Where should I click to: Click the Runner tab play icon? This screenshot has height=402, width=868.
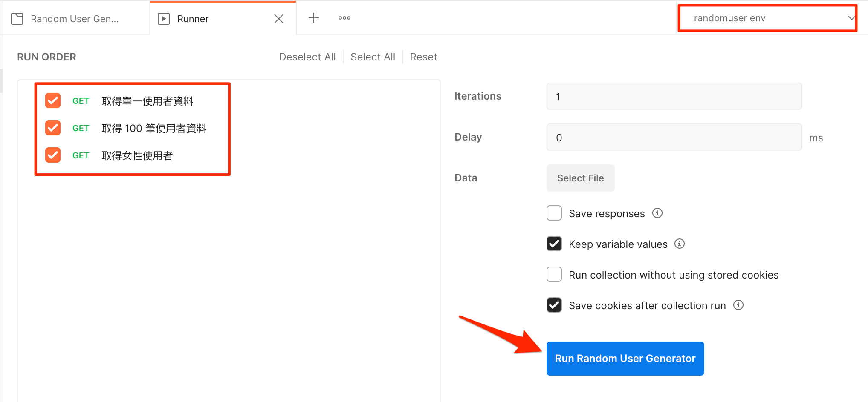164,19
